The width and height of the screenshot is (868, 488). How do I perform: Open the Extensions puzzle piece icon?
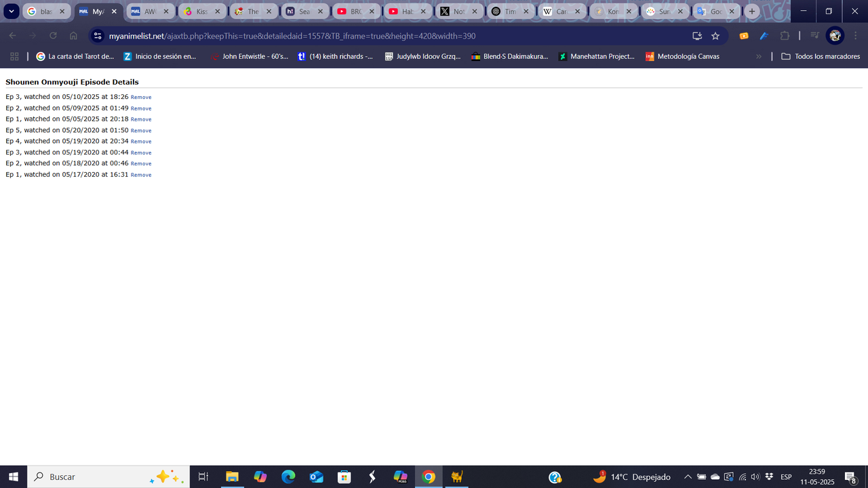[785, 35]
